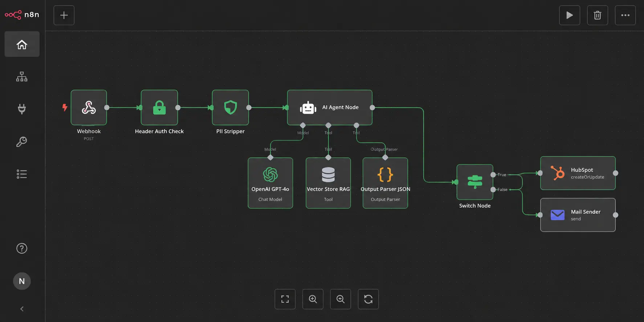
Task: Click the Webhook node output connector
Action: coord(107,107)
